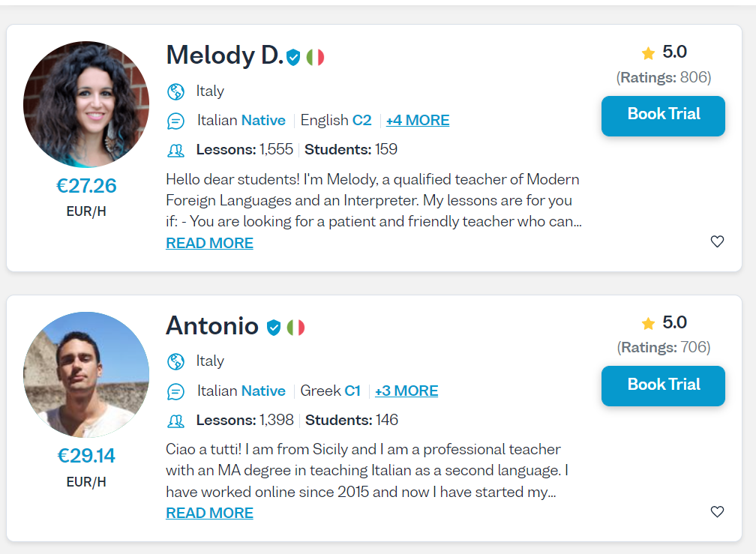Open Melody D.'s profile photo
Screen dimensions: 756x554
click(x=86, y=104)
